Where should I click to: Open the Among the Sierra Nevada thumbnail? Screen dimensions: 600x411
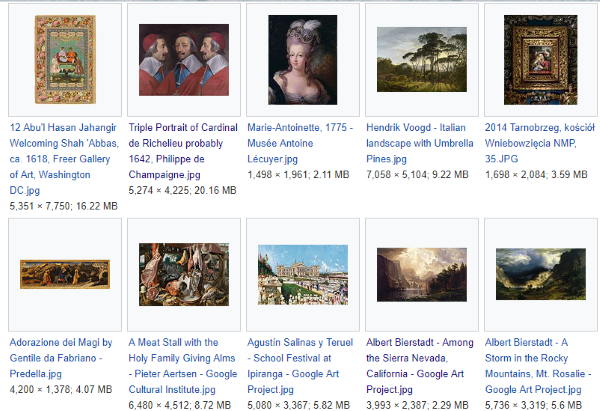tap(422, 274)
